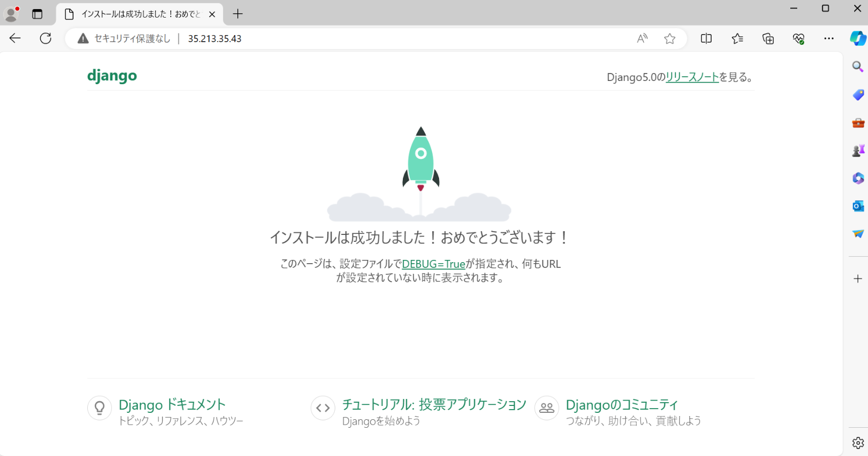This screenshot has width=868, height=456.
Task: Open sidebar Games chess icon
Action: (858, 151)
